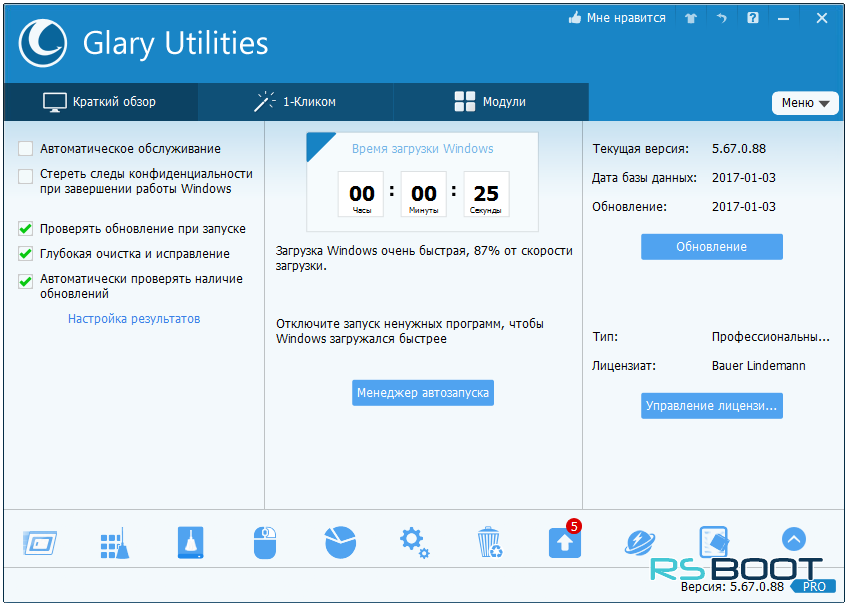Switch to 1-Кликом tab
This screenshot has height=606, width=848.
pos(295,102)
